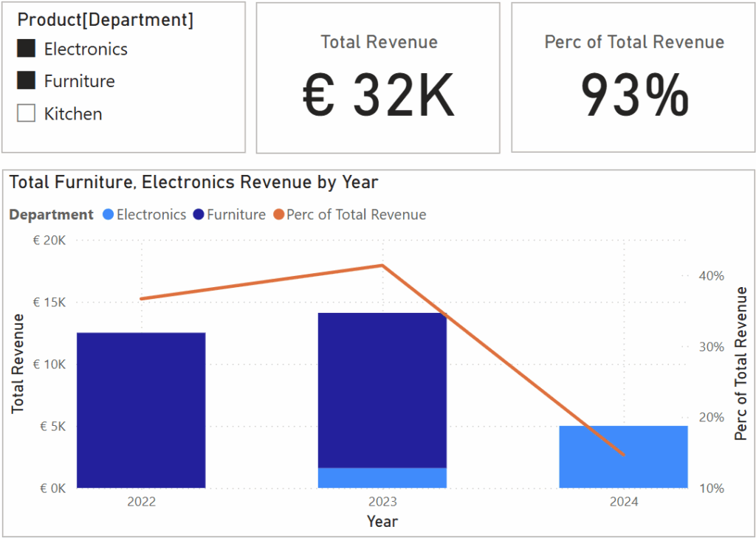
Task: Click the Year x-axis title
Action: (x=382, y=522)
